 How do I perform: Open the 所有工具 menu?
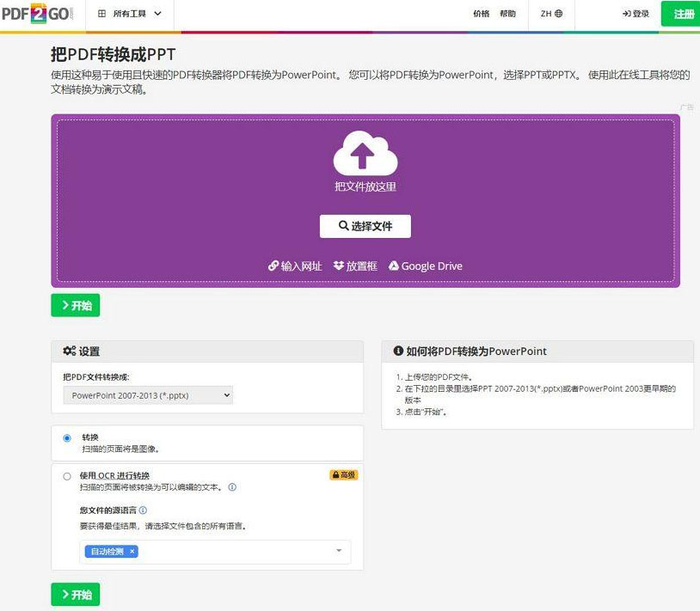pos(129,15)
